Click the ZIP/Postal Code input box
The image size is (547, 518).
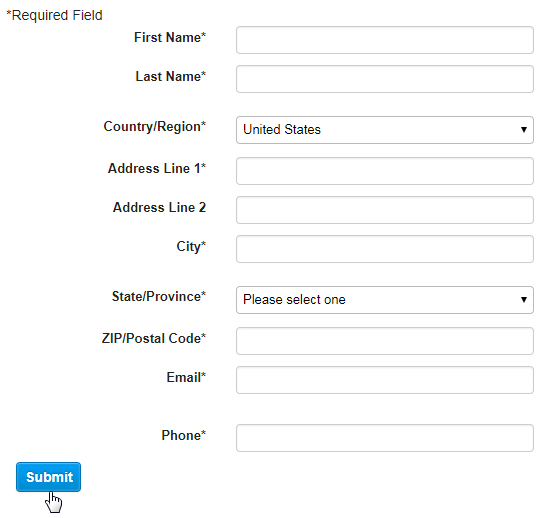click(385, 341)
